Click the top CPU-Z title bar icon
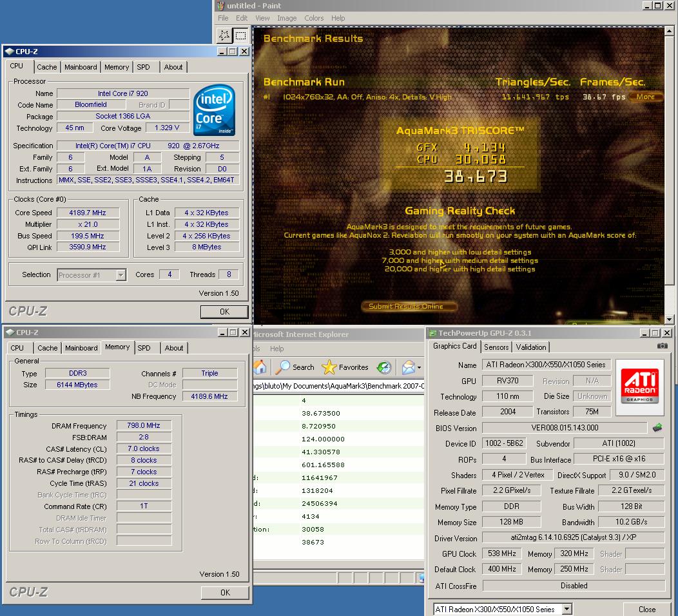Image resolution: width=678 pixels, height=616 pixels. 10,52
